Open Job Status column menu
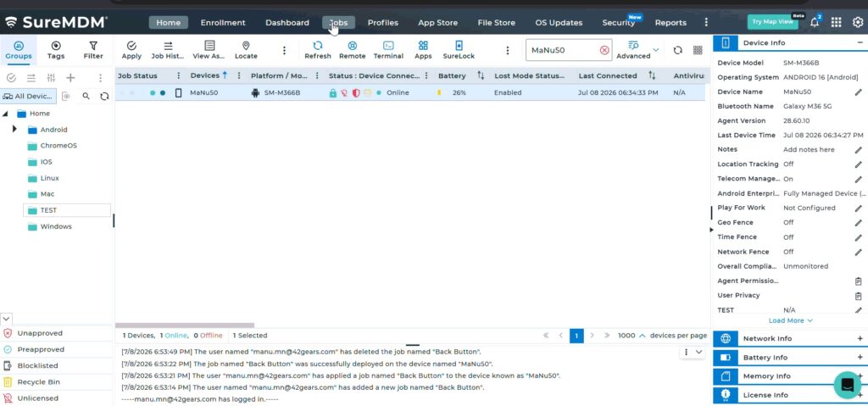Image resolution: width=868 pixels, height=406 pixels. click(178, 76)
